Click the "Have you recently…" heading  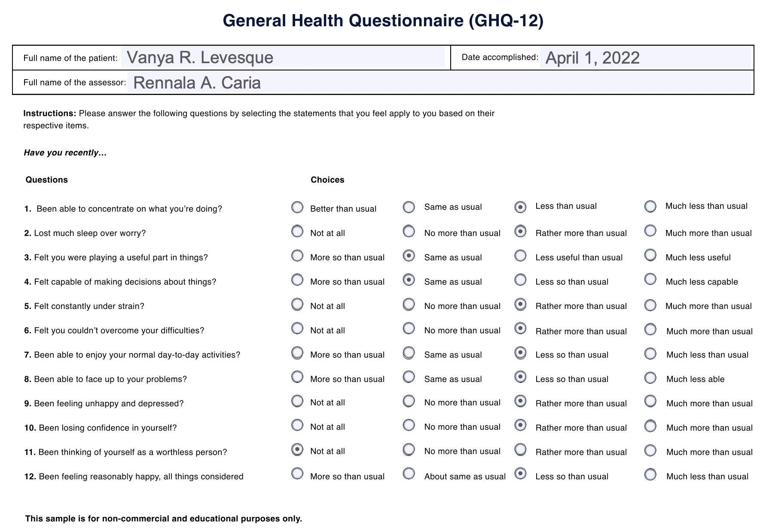pyautogui.click(x=65, y=152)
